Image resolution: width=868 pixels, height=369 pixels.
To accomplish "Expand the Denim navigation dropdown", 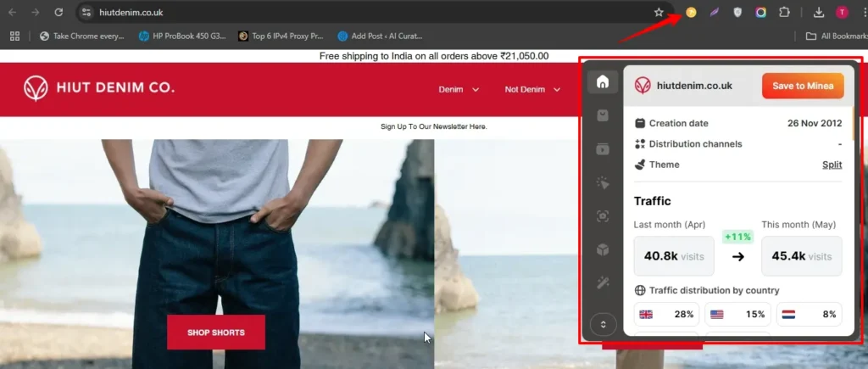I will point(459,89).
